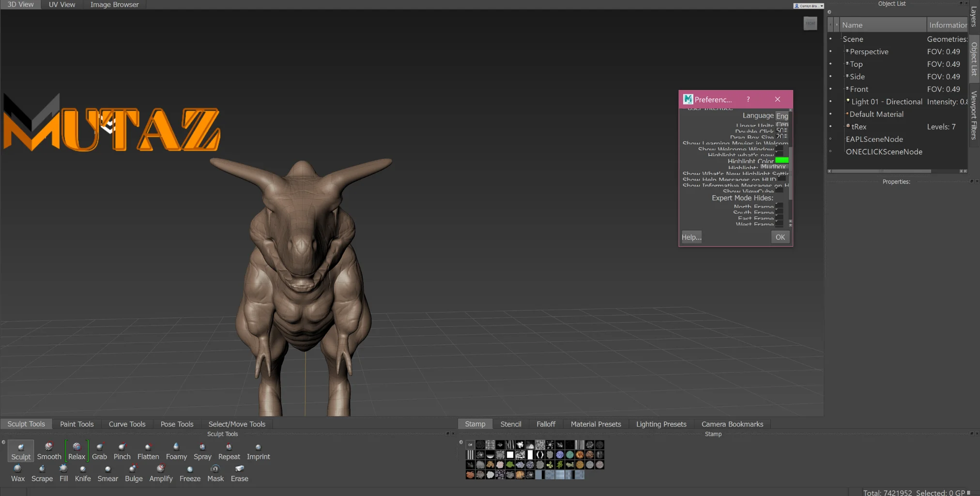Click the Mudbox logo in the Preferences title bar

click(688, 99)
